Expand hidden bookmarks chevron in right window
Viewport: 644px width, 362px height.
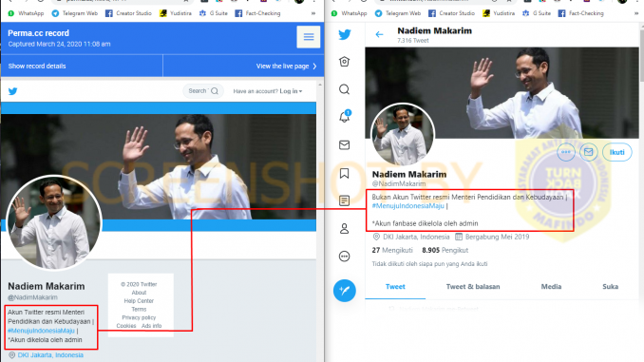[636, 13]
